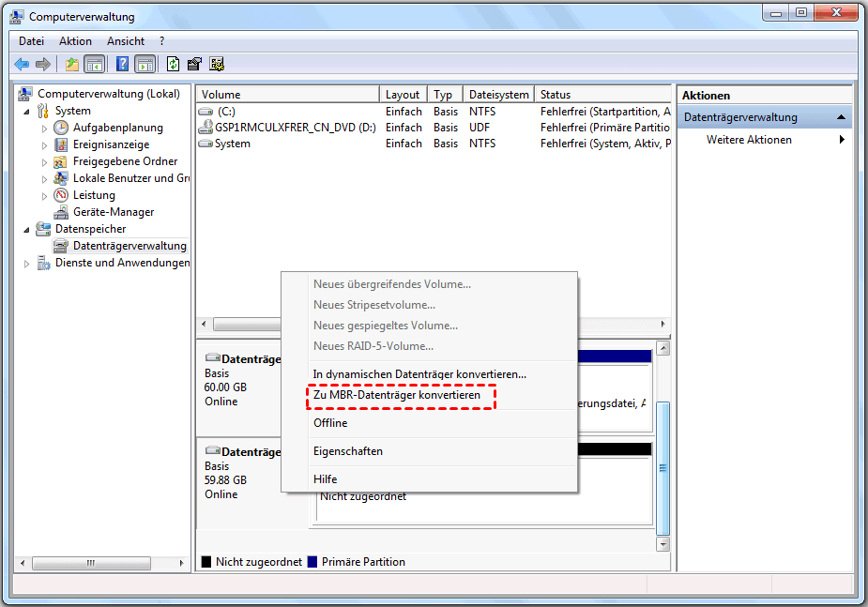This screenshot has height=607, width=868.
Task: Click the Forward arrow toolbar icon
Action: coord(42,64)
